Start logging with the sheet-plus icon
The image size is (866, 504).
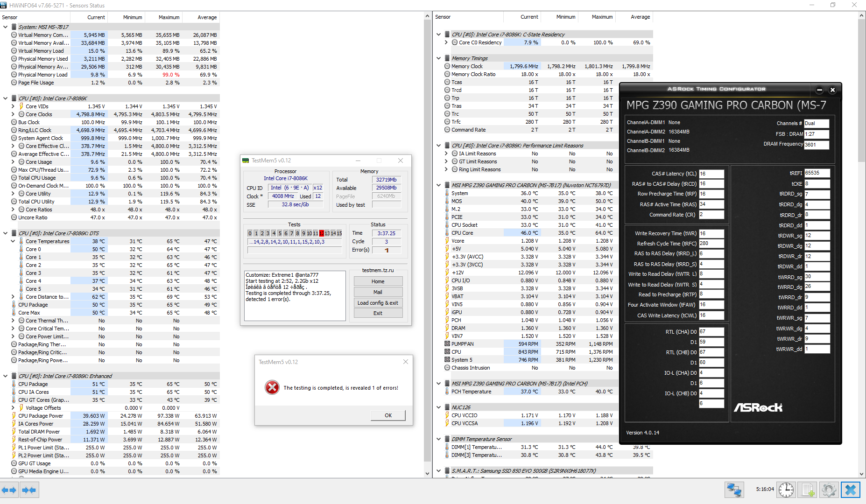click(808, 490)
